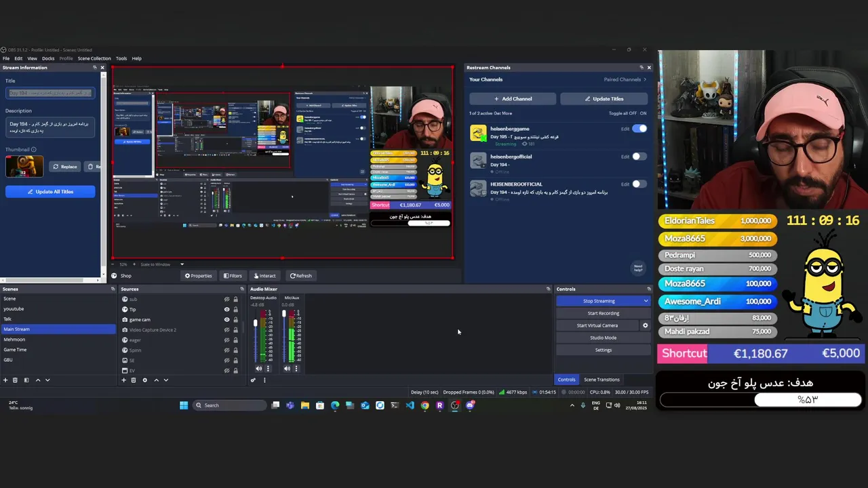The image size is (868, 488).
Task: Mute the Desktop Audio speaker icon
Action: [258, 369]
